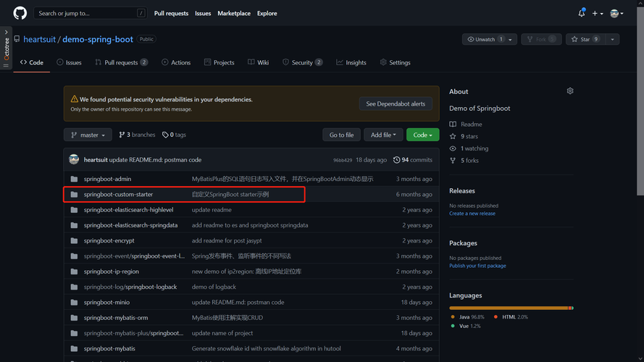Click folder icon of springboot-admin row
The width and height of the screenshot is (644, 362).
tap(74, 179)
